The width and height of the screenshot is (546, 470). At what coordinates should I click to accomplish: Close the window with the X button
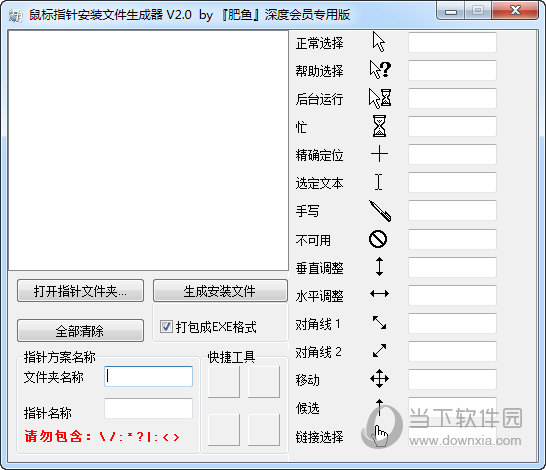(x=515, y=11)
